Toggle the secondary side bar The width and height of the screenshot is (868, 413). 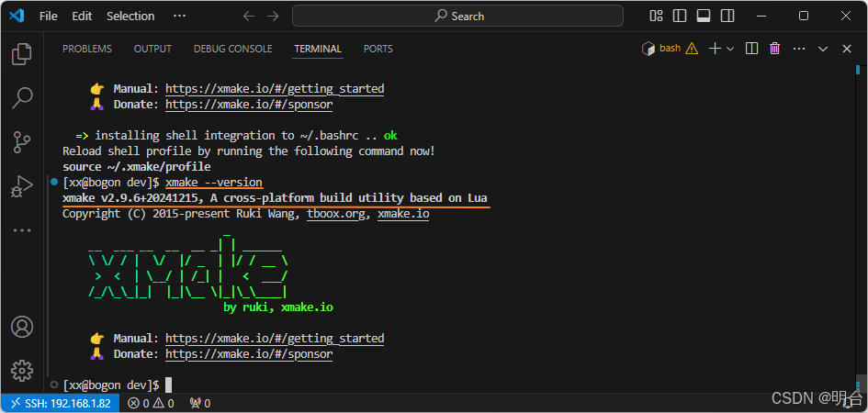click(x=728, y=16)
